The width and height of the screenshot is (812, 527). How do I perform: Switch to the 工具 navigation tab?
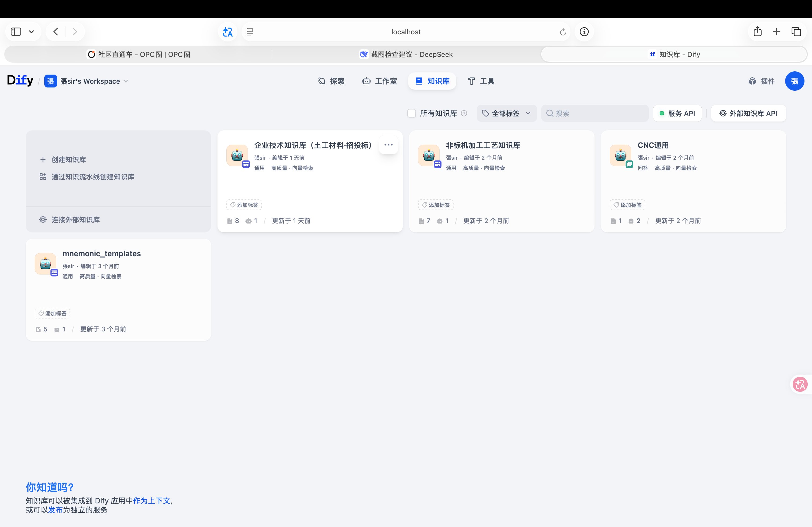point(481,81)
